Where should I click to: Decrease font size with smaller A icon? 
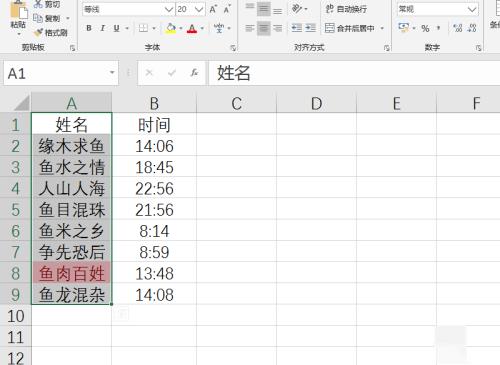click(x=227, y=9)
